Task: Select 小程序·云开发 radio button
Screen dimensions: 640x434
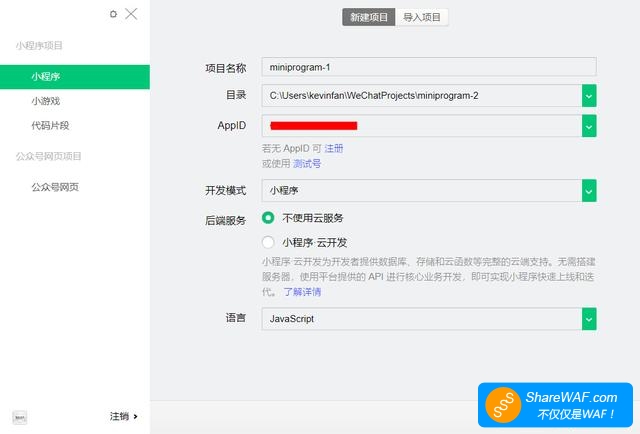Action: coord(268,242)
